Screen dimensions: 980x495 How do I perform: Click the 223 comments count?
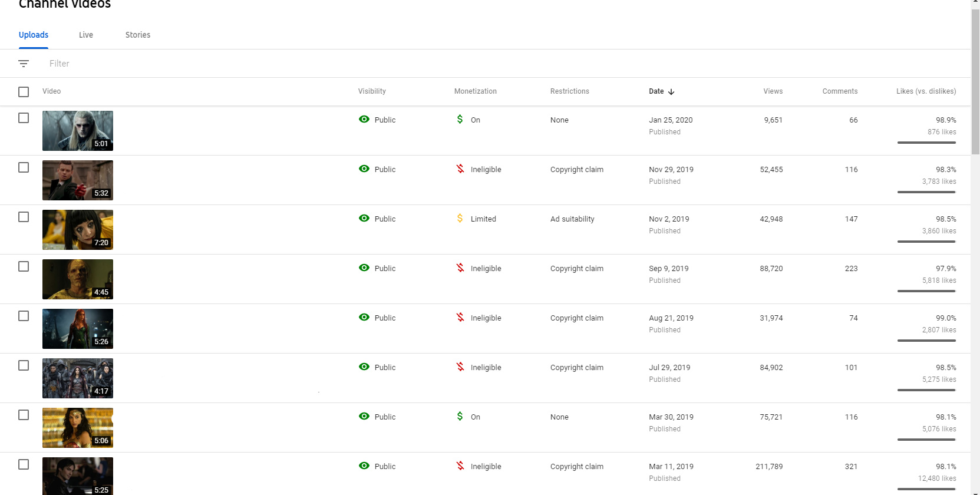(x=851, y=268)
